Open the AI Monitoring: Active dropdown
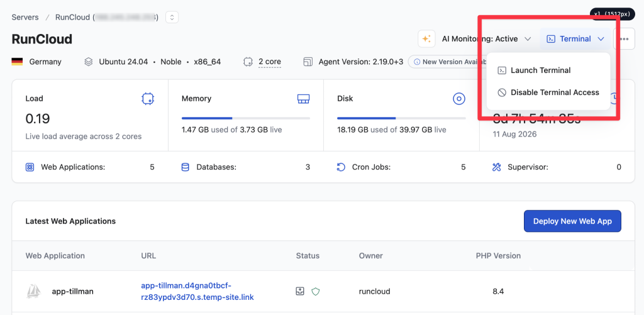The height and width of the screenshot is (315, 644). pos(486,39)
